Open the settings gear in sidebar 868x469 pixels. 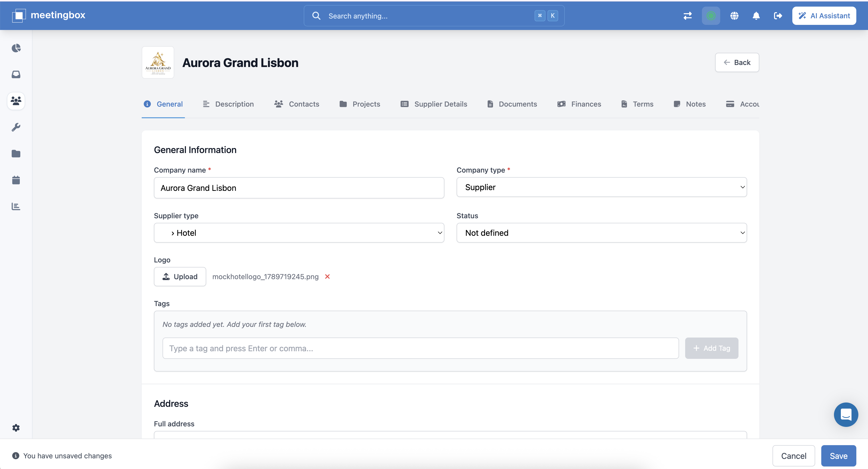(x=16, y=428)
